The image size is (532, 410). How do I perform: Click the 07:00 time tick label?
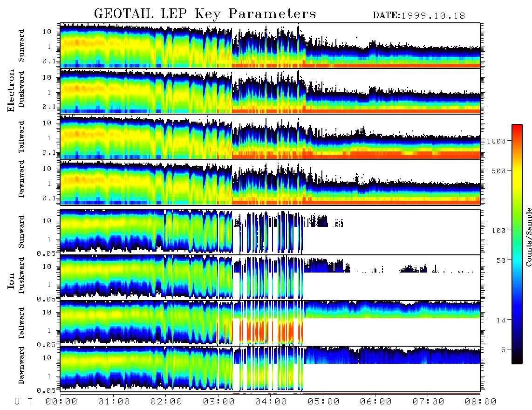coord(429,402)
